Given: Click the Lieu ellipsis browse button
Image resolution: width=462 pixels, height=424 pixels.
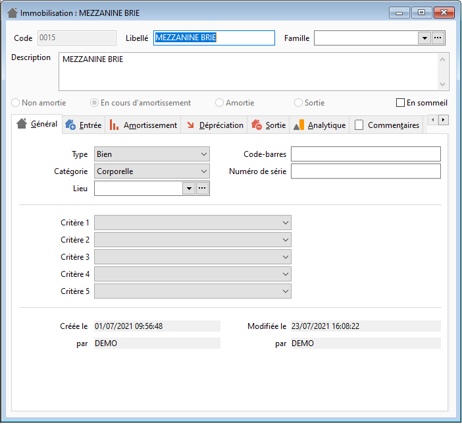Looking at the screenshot, I should tap(202, 188).
